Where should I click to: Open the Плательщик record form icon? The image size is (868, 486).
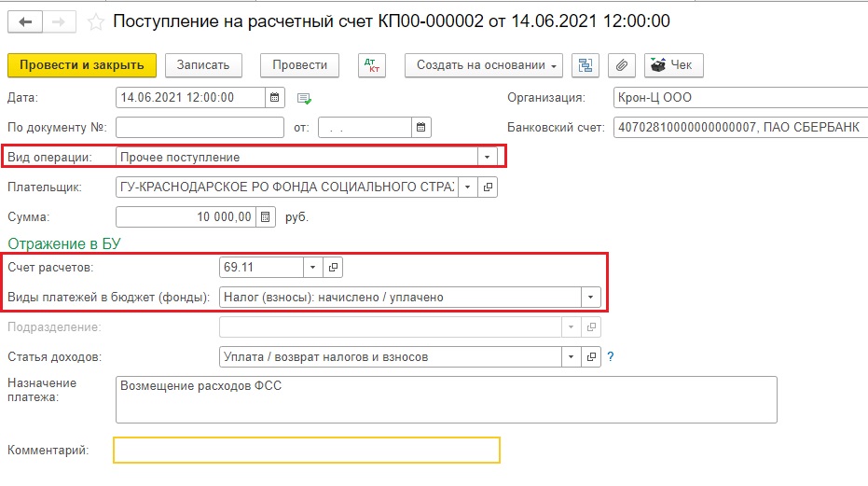[489, 187]
